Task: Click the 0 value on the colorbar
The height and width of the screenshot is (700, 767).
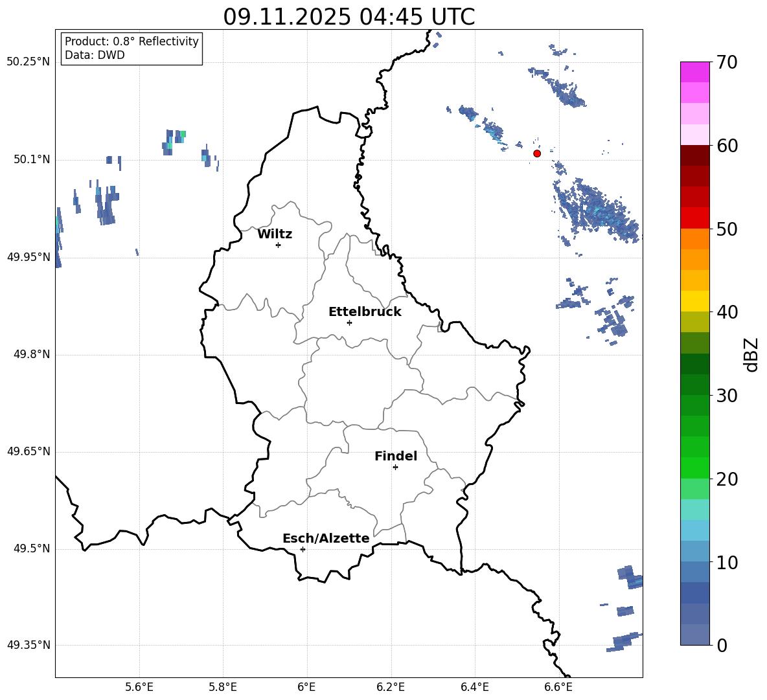Action: (x=722, y=645)
